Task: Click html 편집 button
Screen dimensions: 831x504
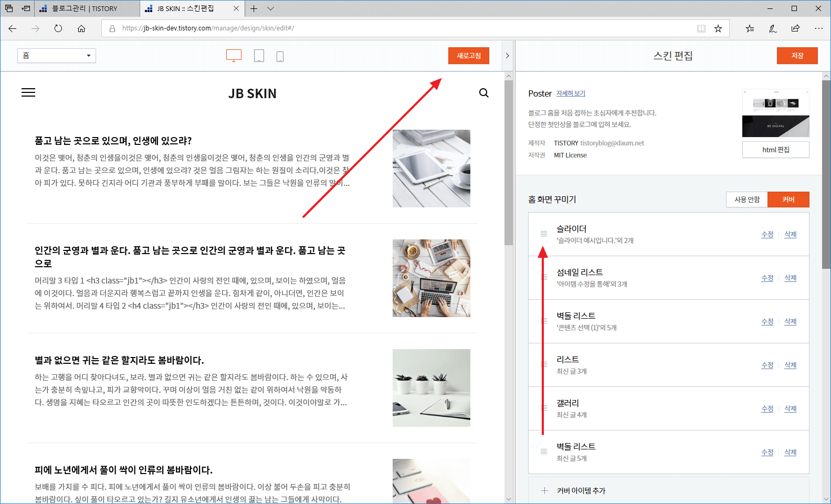Action: (x=776, y=150)
